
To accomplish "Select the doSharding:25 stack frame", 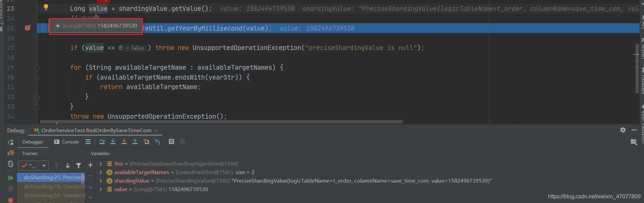I will coord(51,177).
